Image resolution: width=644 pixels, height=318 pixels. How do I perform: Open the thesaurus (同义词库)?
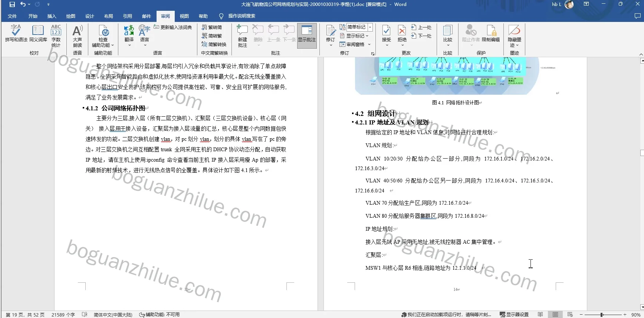click(x=38, y=33)
